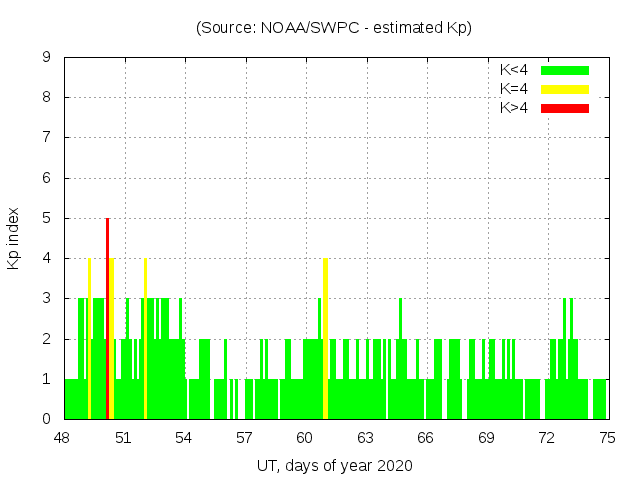640x480 pixels.
Task: Click the x-axis tick label 57
Action: (244, 438)
